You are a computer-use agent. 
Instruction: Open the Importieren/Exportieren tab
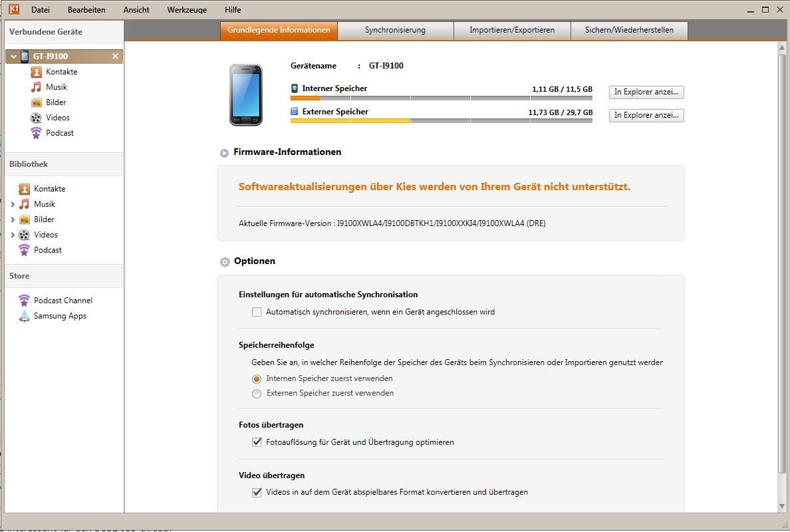pyautogui.click(x=513, y=30)
